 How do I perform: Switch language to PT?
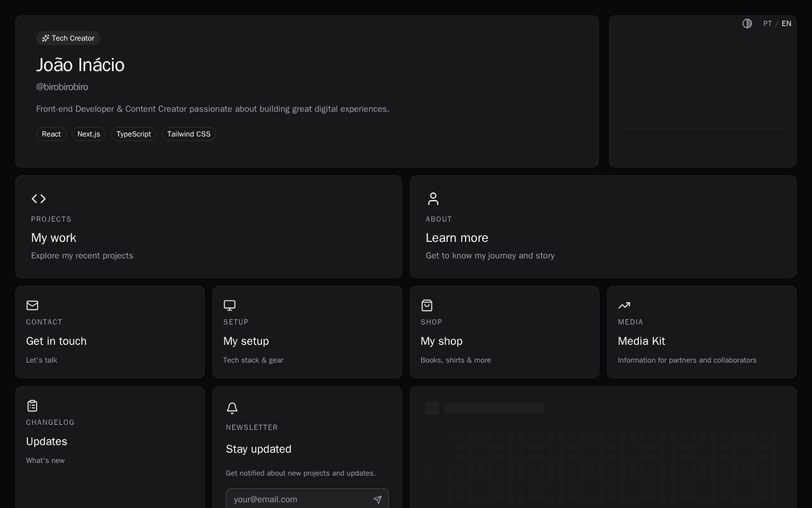pos(768,23)
